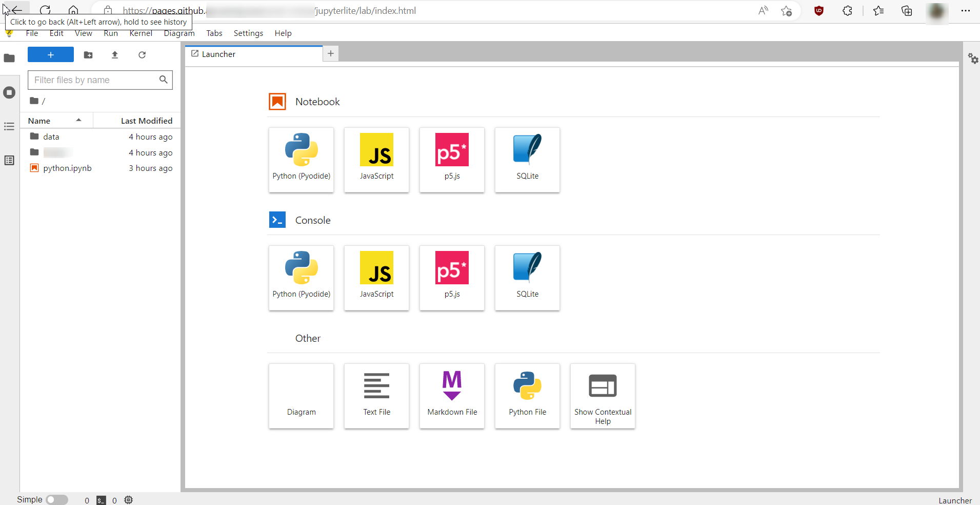980x505 pixels.
Task: Sort files by Name column
Action: tap(57, 121)
